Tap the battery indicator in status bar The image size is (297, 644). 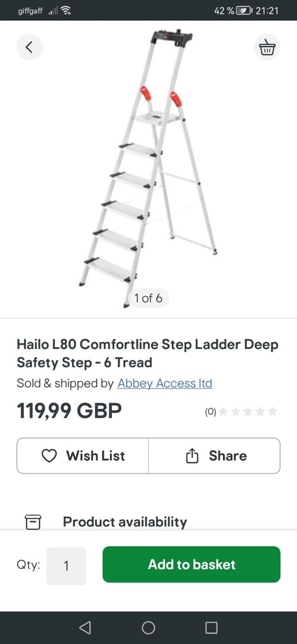point(245,10)
